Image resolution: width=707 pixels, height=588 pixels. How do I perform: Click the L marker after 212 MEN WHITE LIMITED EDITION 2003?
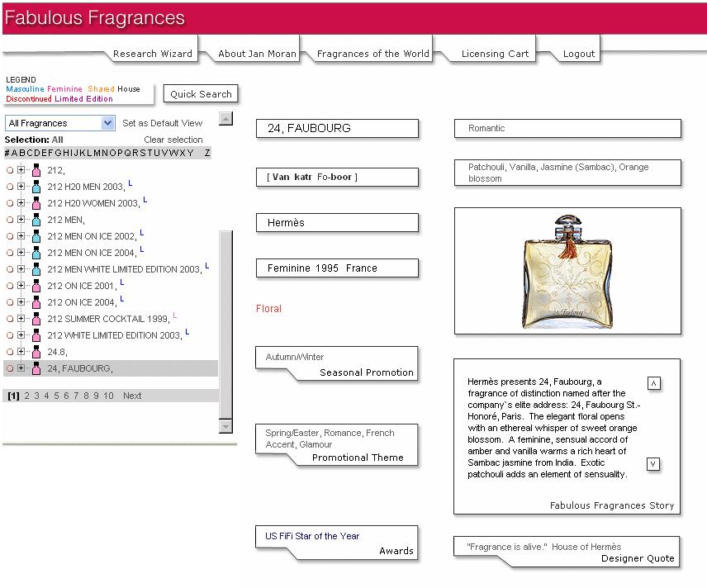tap(207, 266)
